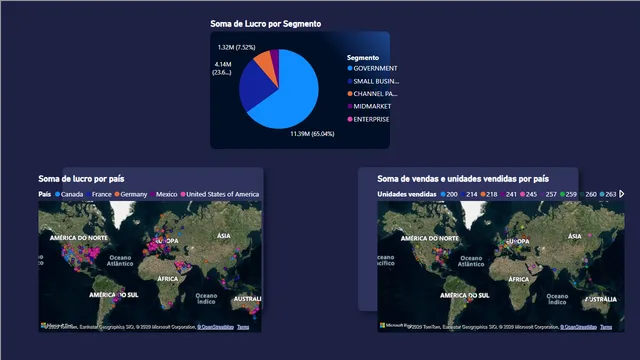Viewport: 640px width, 360px height.
Task: Select 257 units sold legend entry
Action: [x=548, y=194]
